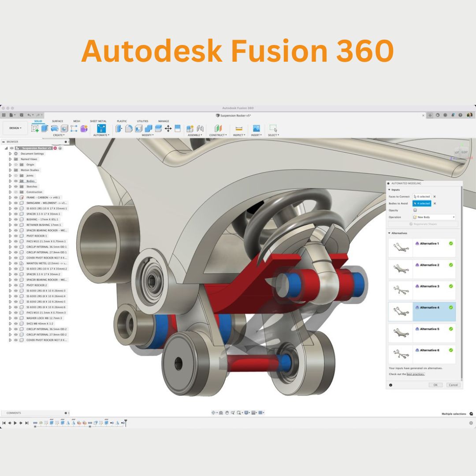Select the Press Pull tool in Modify

119,128
